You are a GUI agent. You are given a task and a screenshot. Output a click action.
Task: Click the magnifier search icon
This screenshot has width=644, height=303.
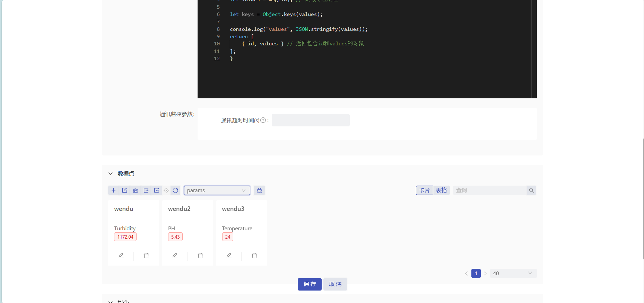[x=531, y=190]
